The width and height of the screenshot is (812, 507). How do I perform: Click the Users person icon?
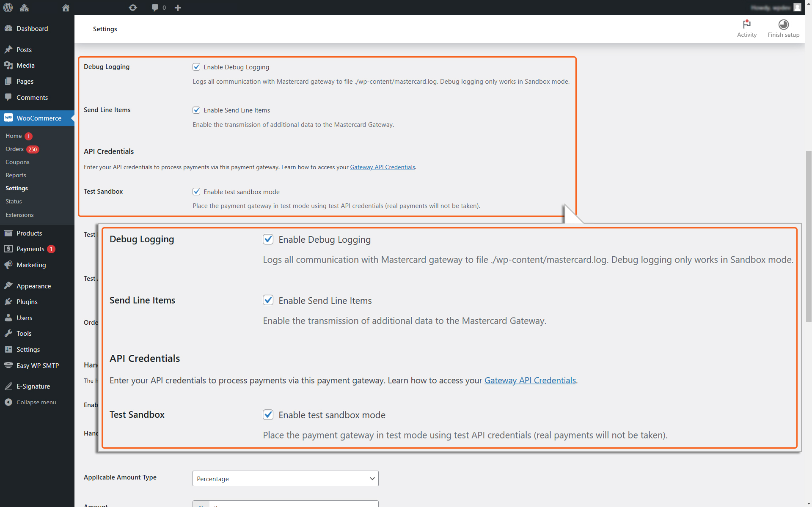[8, 318]
